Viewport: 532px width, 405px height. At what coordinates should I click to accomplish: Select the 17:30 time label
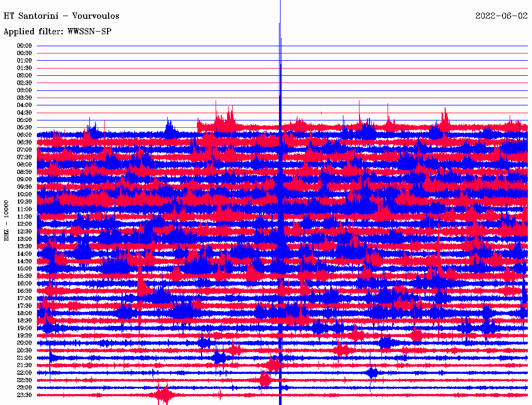pyautogui.click(x=24, y=306)
